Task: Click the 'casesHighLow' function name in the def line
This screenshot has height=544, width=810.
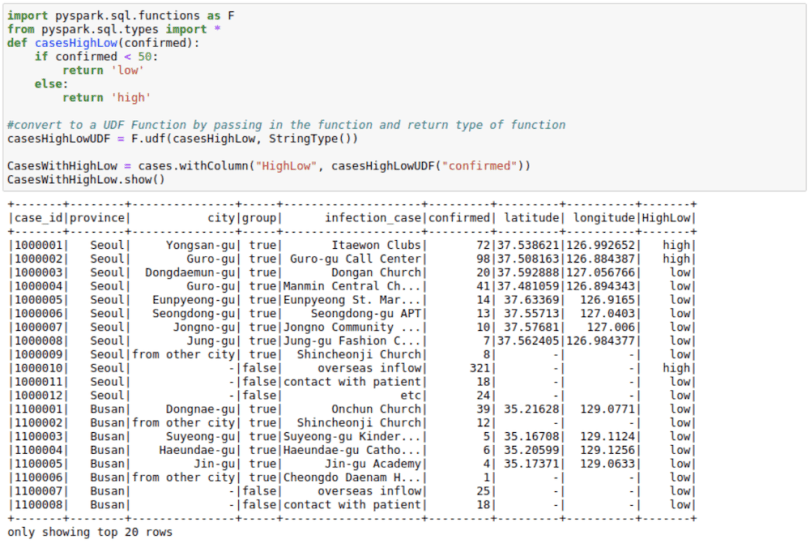Action: pos(76,43)
